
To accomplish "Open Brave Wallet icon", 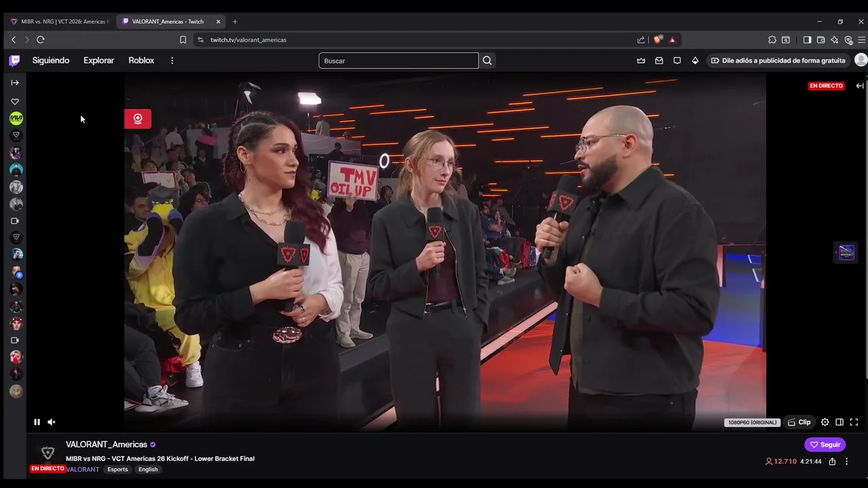I will pos(821,40).
